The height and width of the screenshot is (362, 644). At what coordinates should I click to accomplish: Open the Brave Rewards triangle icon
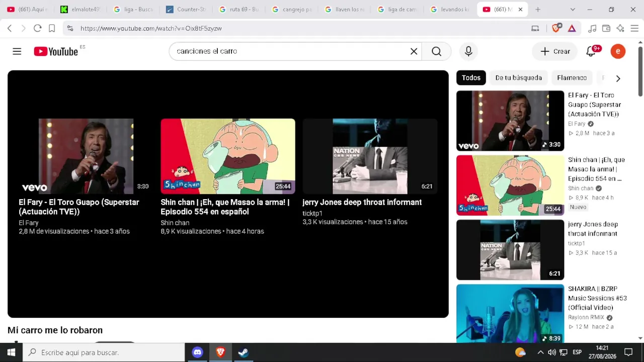pyautogui.click(x=572, y=28)
